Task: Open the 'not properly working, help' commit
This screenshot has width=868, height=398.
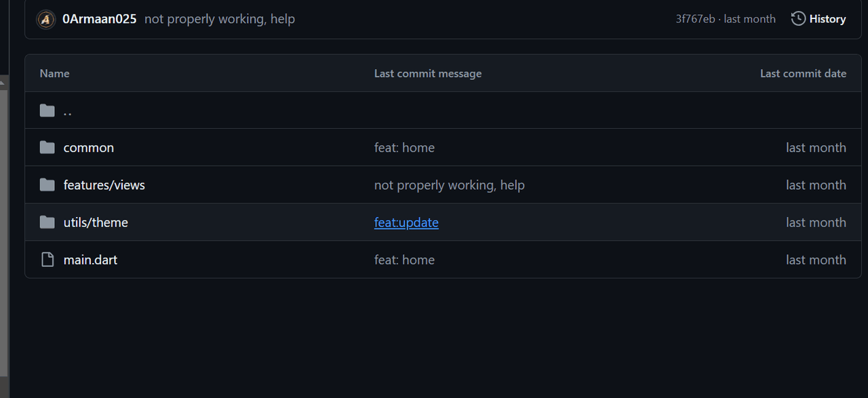Action: point(220,19)
